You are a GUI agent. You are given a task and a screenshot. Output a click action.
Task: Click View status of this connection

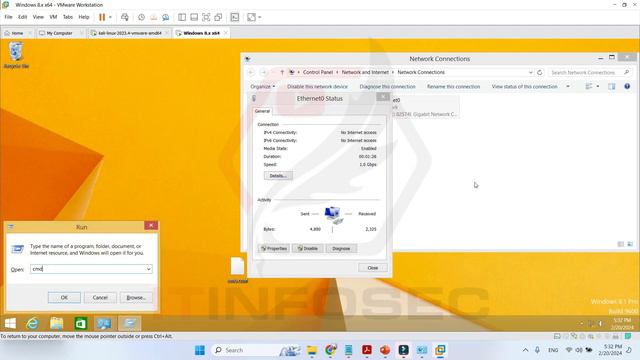tap(524, 87)
